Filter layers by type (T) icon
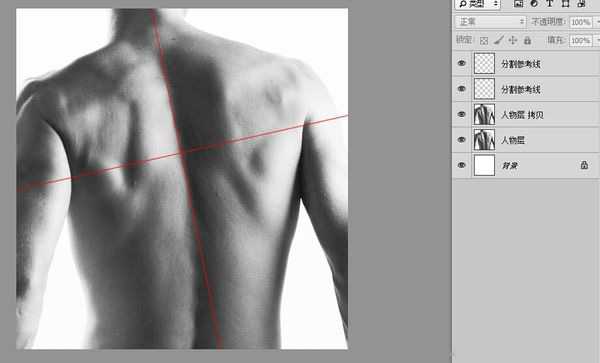The width and height of the screenshot is (600, 363). (549, 3)
